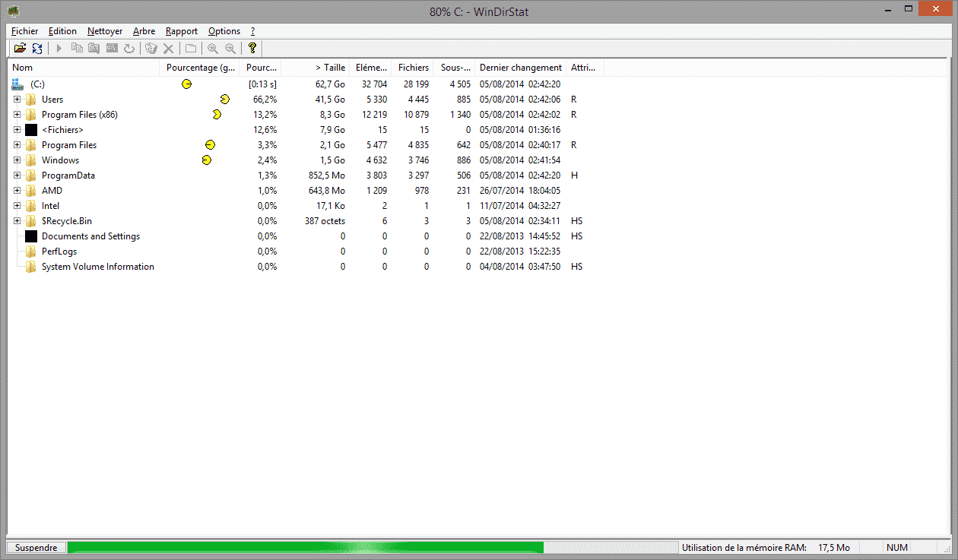
Task: Click the Zoom out magnifier icon
Action: pos(230,49)
